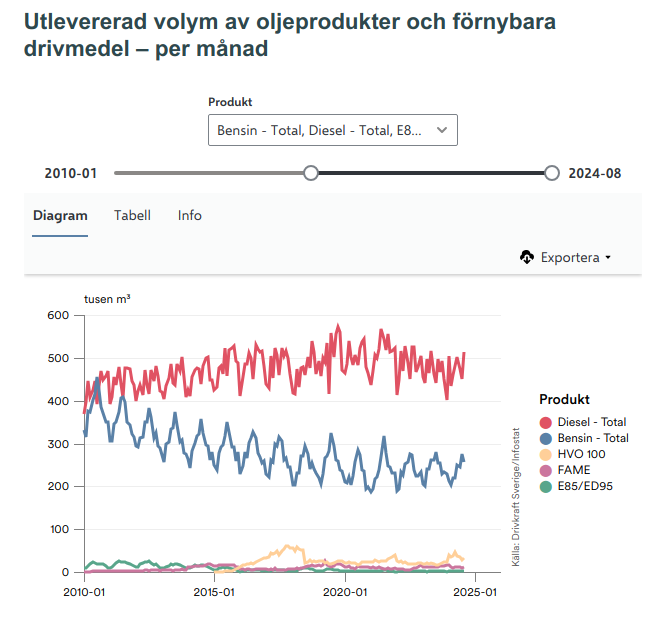Click the chevron arrow in Produkt combo box

click(441, 130)
